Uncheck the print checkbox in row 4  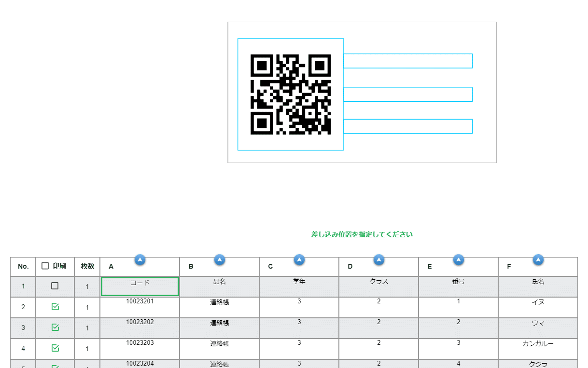click(x=55, y=348)
